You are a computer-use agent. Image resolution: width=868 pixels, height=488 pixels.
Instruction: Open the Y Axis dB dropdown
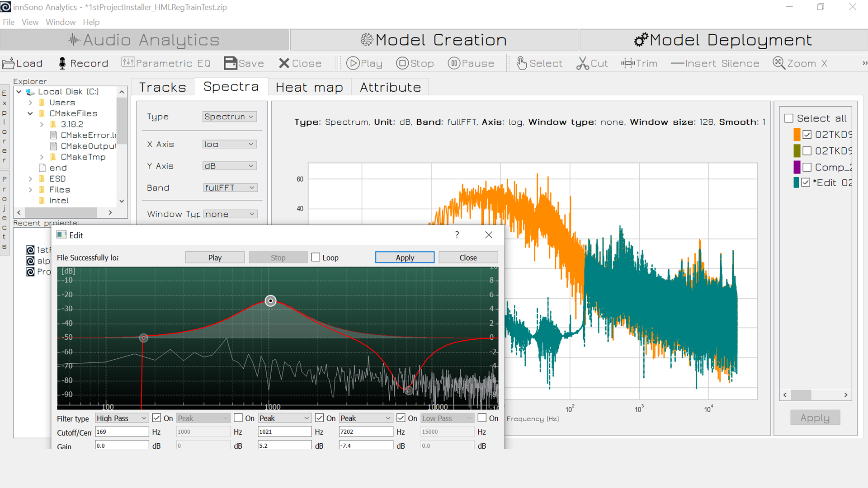coord(230,166)
